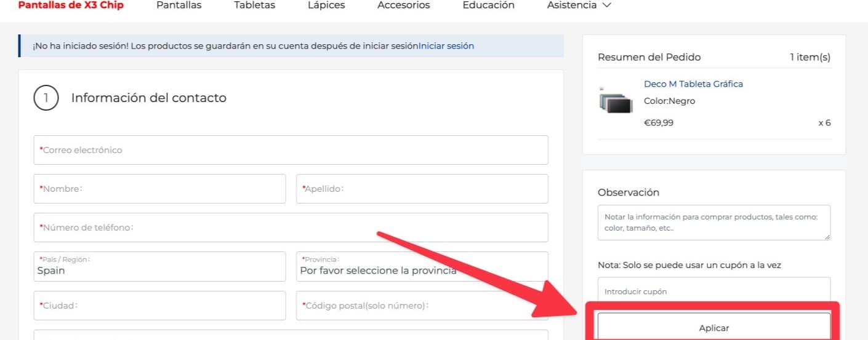Visit the Educación page
This screenshot has width=868, height=340.
tap(488, 6)
